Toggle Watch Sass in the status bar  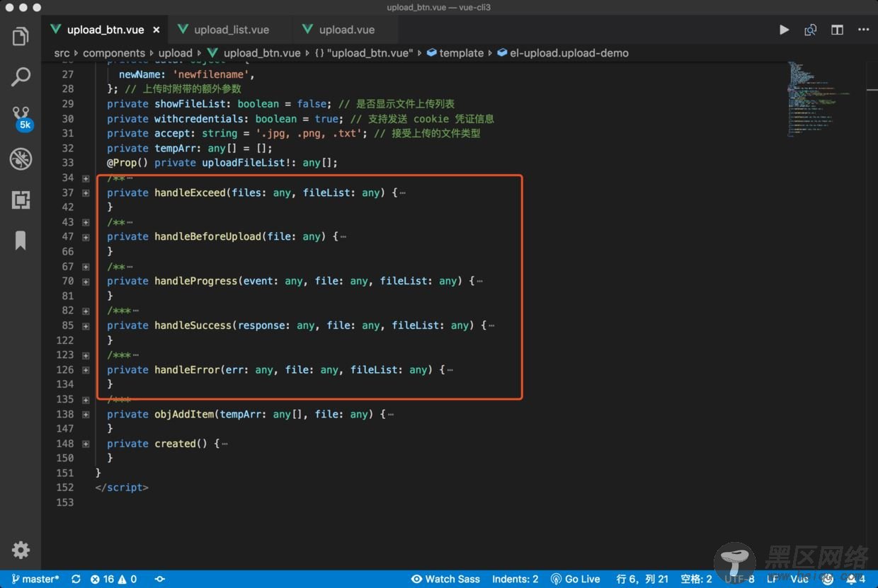click(446, 579)
